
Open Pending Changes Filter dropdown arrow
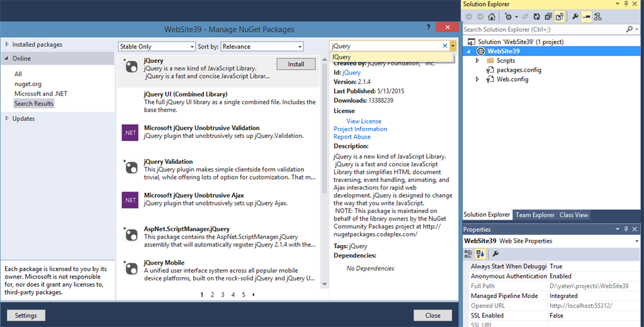pyautogui.click(x=516, y=17)
